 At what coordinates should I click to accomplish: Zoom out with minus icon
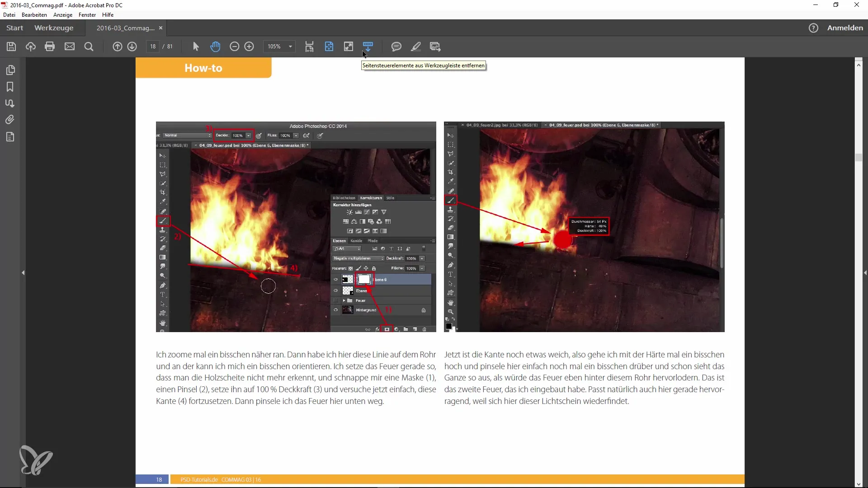click(234, 47)
